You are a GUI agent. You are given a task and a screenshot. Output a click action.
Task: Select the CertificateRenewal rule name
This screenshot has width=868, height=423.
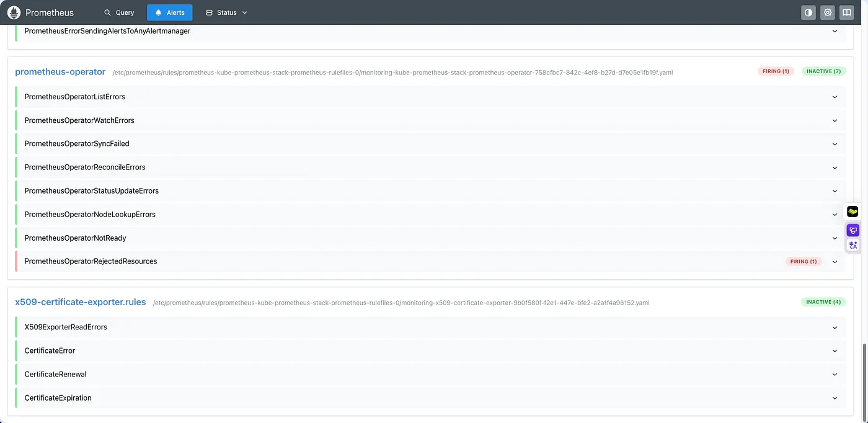(55, 375)
